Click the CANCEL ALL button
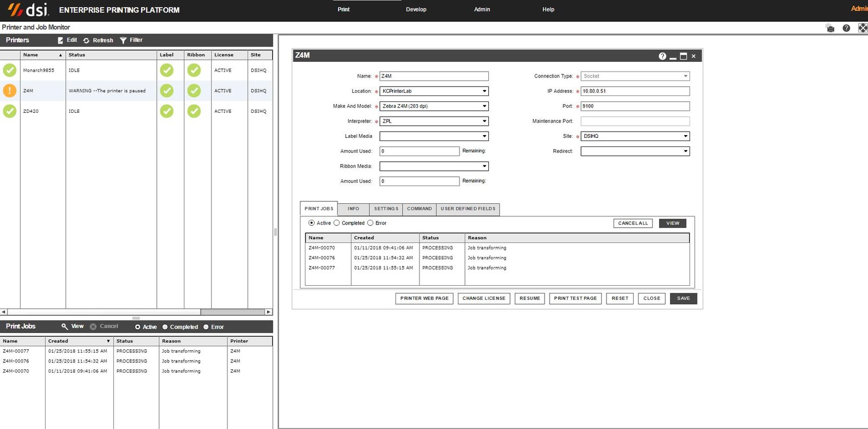Image resolution: width=868 pixels, height=429 pixels. click(x=633, y=223)
